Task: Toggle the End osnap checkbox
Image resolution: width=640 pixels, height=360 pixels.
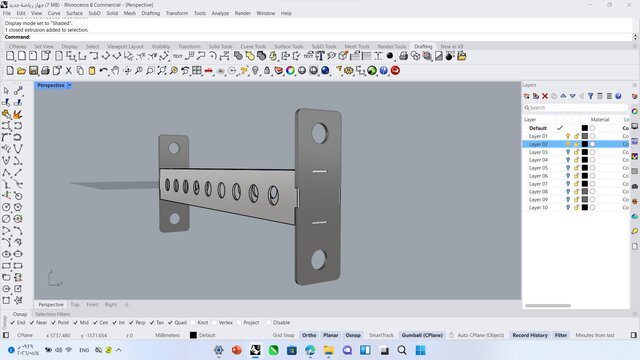Action: [12, 322]
